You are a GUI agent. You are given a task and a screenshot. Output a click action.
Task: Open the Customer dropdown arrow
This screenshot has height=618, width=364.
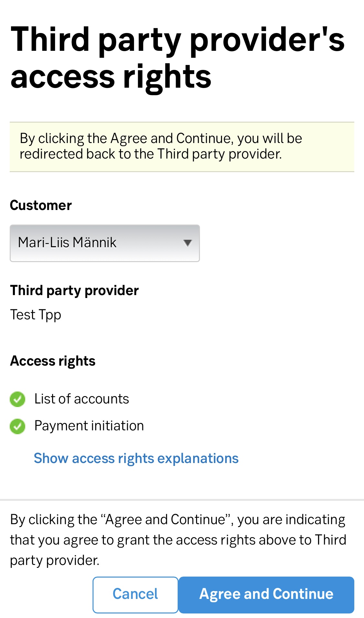pos(187,243)
